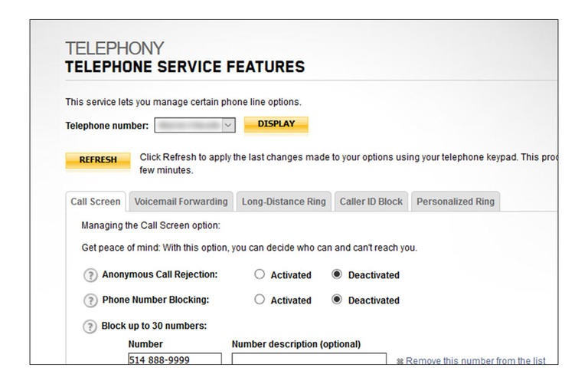Click the blocked Number input field

click(x=175, y=359)
